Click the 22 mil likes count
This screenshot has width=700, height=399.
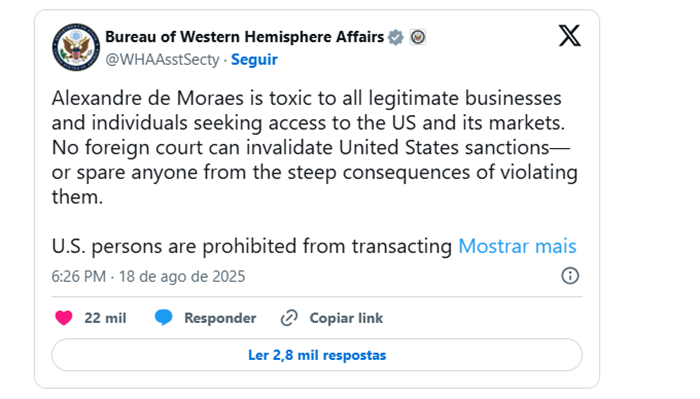[105, 318]
